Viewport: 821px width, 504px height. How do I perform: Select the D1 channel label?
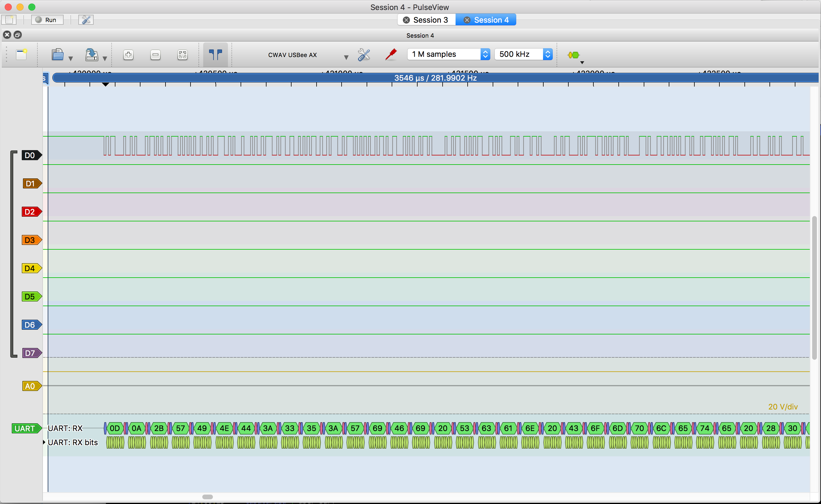[x=32, y=183]
